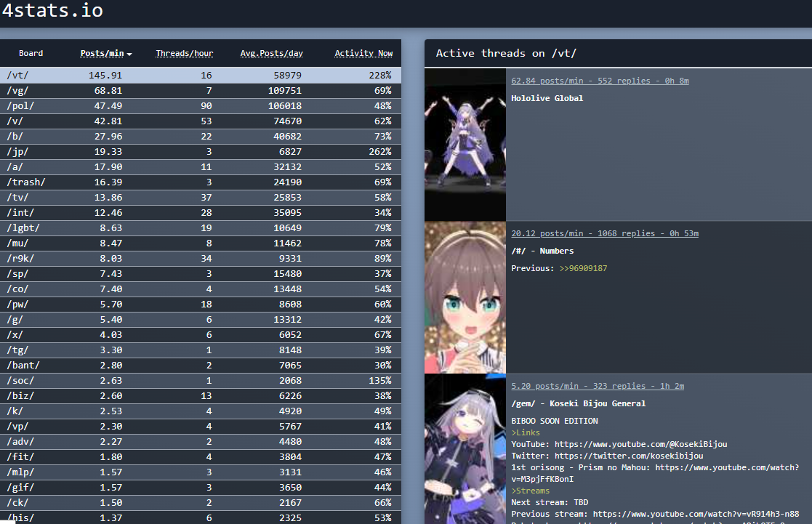Image resolution: width=812 pixels, height=524 pixels.
Task: Click the 262% activity value for /jp/
Action: point(379,152)
